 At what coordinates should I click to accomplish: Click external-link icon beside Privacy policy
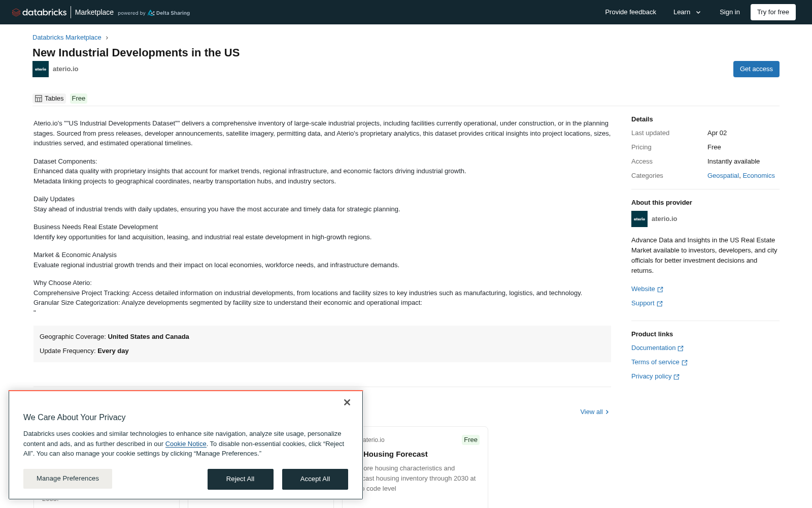676,377
